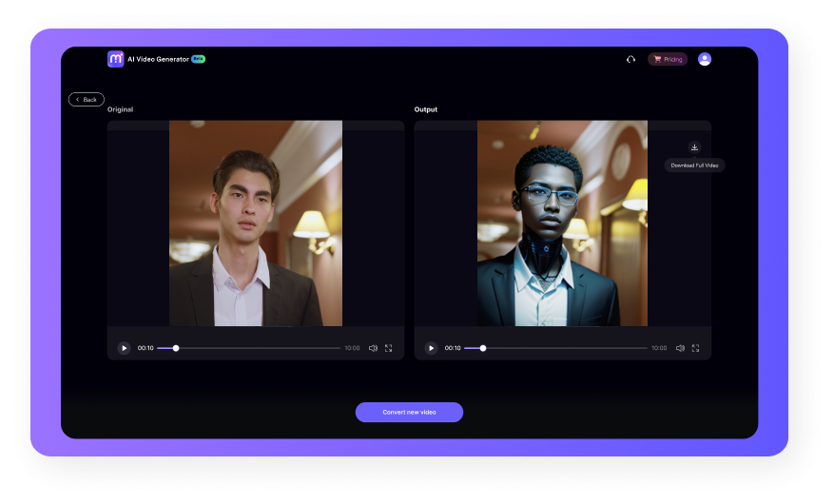Click the Download Full Video tooltip
This screenshot has height=504, width=834.
[695, 165]
